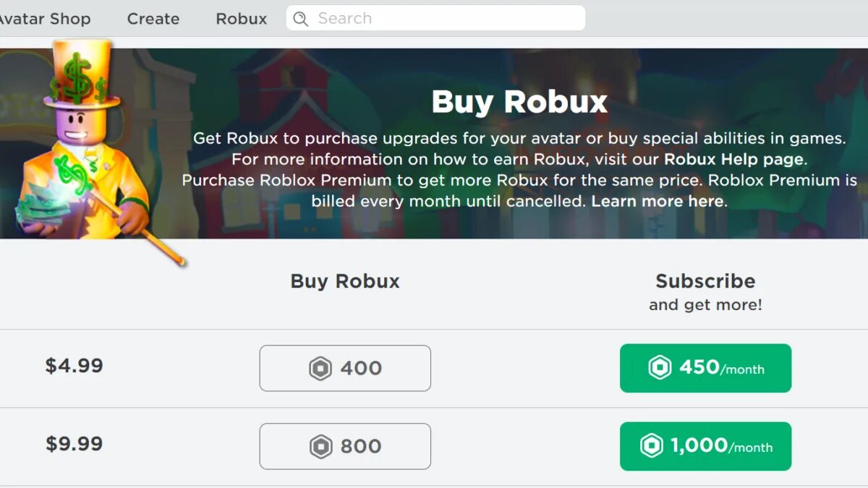Viewport: 868px width, 488px height.
Task: Click the Robux icon beside 800
Action: [x=320, y=447]
